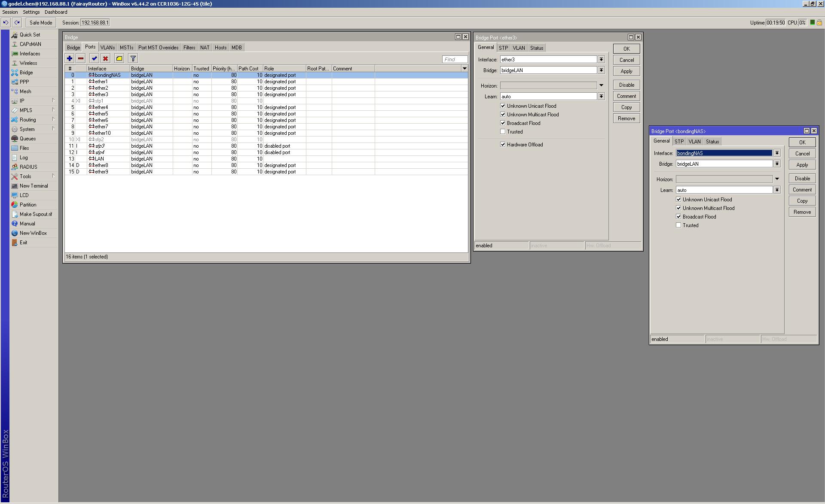Viewport: 825px width, 504px height.
Task: Click the blue checkmark enable icon
Action: click(x=94, y=58)
